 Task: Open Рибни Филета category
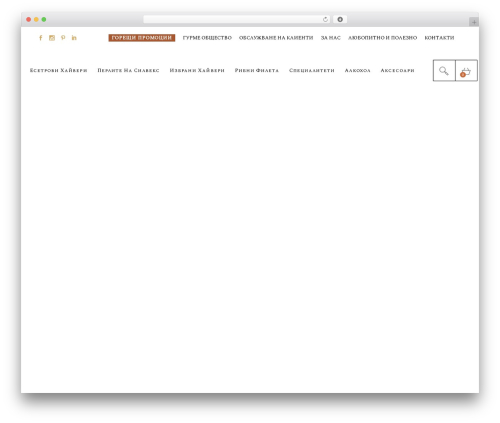[257, 70]
